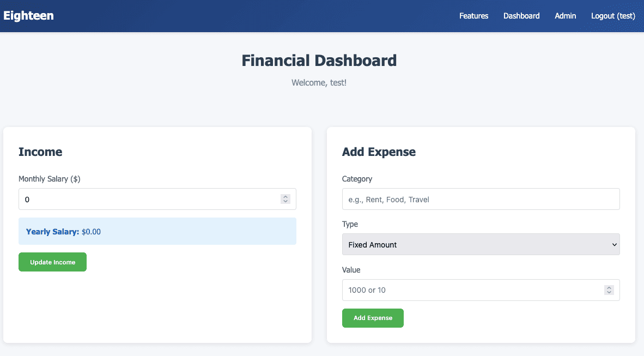The width and height of the screenshot is (644, 356).
Task: Open the Admin section
Action: tap(565, 16)
